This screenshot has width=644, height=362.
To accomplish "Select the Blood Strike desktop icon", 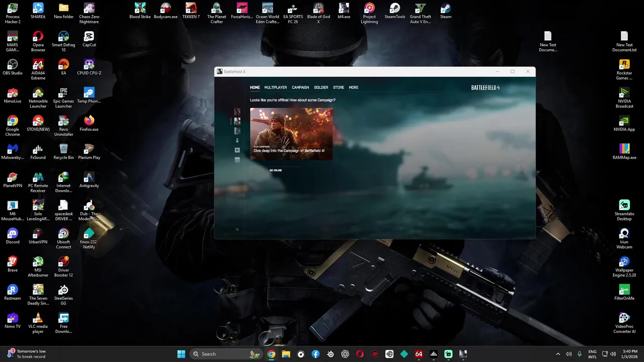I will pyautogui.click(x=140, y=11).
